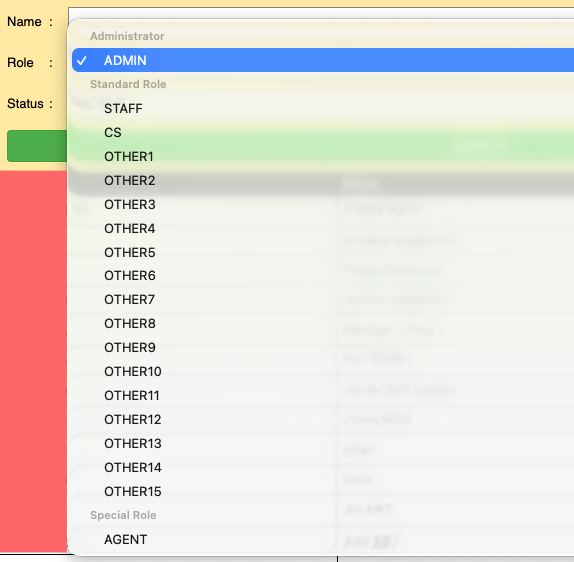Select the OTHER15 role
This screenshot has width=574, height=562.
[323, 491]
